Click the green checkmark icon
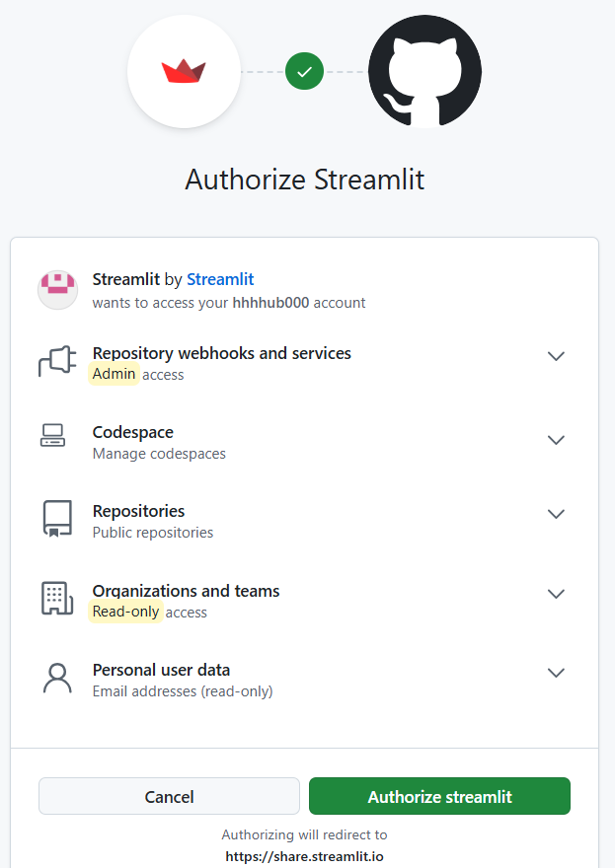Screen dimensions: 615x868 tap(304, 71)
